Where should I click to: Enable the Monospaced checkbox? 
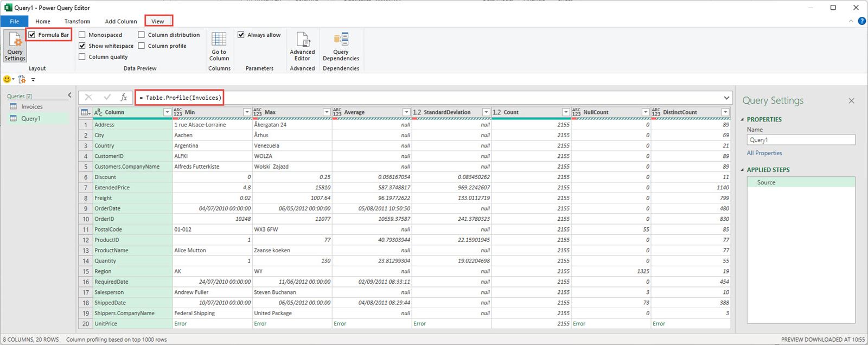[82, 35]
